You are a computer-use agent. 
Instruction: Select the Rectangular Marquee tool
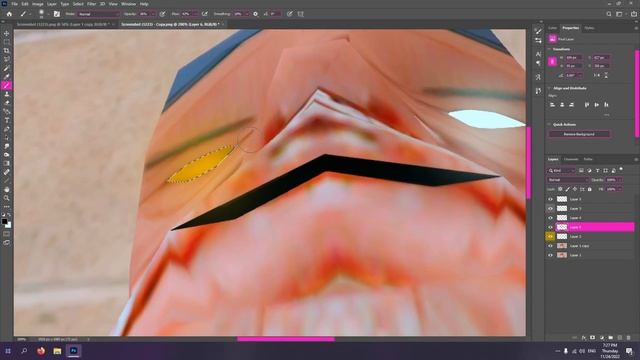point(7,42)
